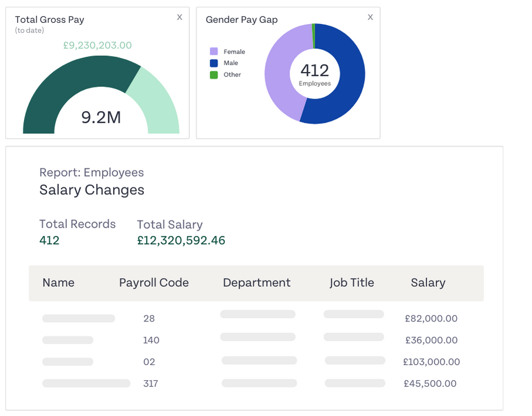Click the Male legend color swatch
Image resolution: width=532 pixels, height=416 pixels.
point(214,63)
